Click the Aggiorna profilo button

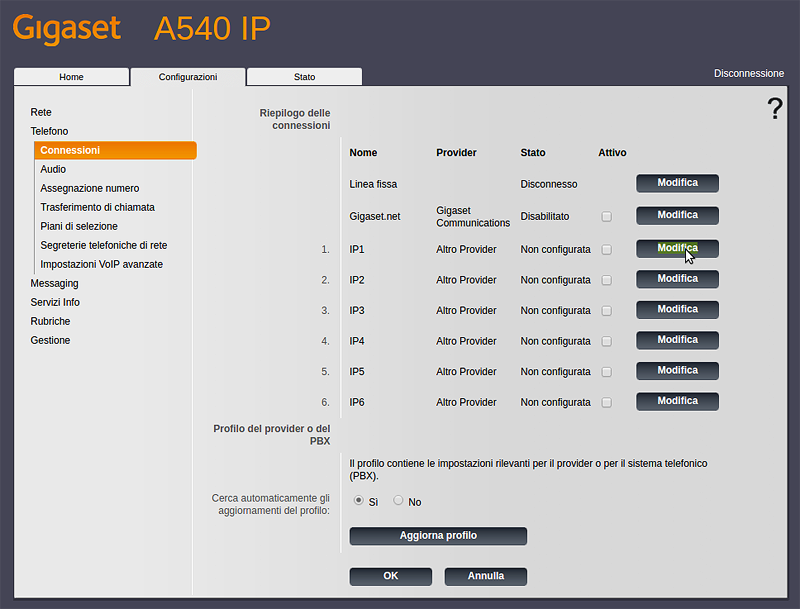coord(438,536)
